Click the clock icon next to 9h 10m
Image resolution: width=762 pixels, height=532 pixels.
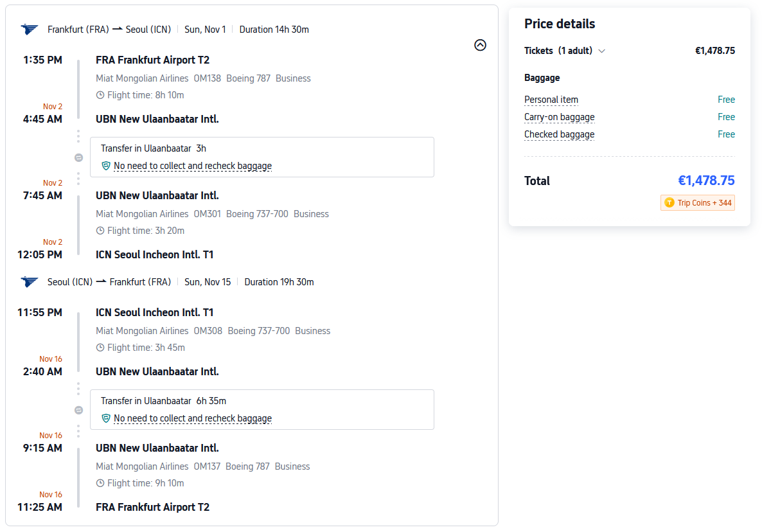tap(100, 483)
